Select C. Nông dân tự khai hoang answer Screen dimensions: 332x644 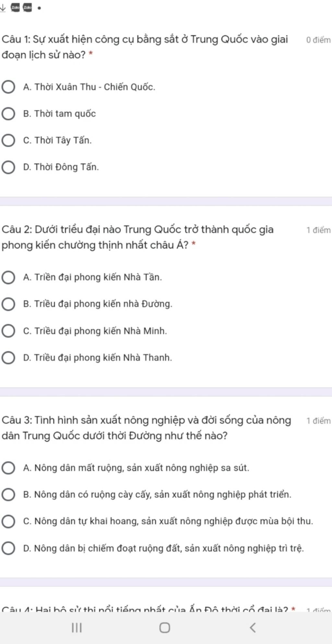coord(157,521)
